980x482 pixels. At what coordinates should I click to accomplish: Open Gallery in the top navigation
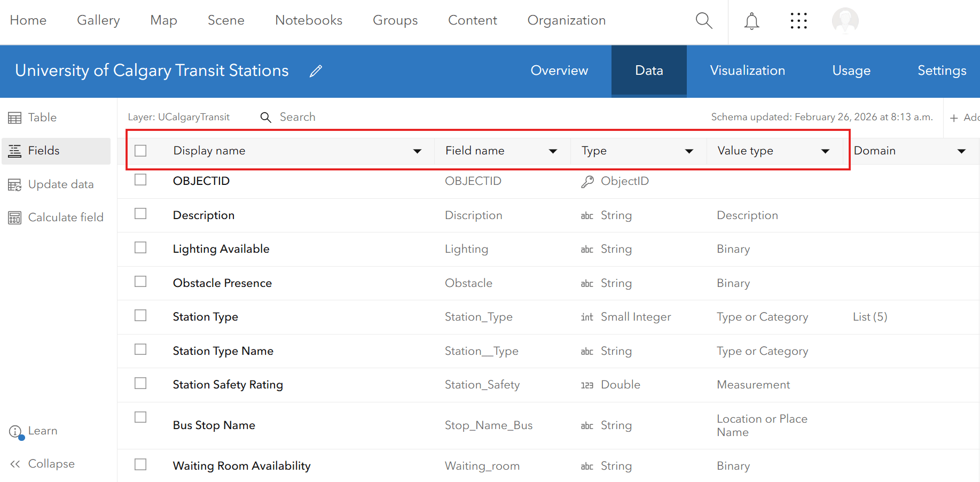tap(98, 20)
